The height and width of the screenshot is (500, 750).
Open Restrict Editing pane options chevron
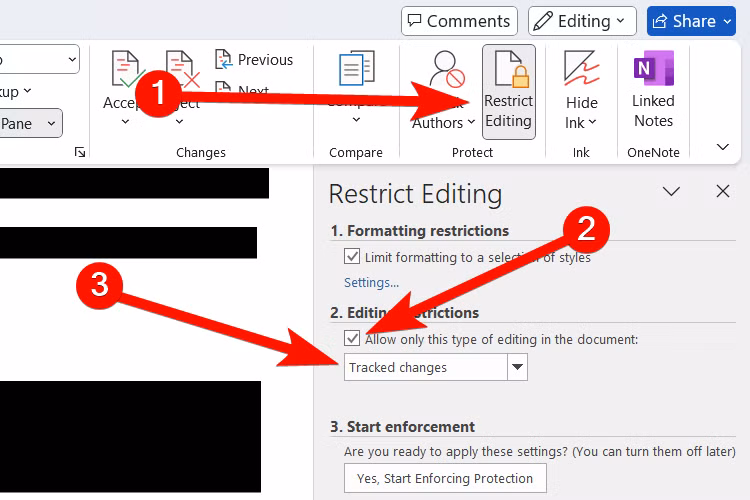pos(671,192)
